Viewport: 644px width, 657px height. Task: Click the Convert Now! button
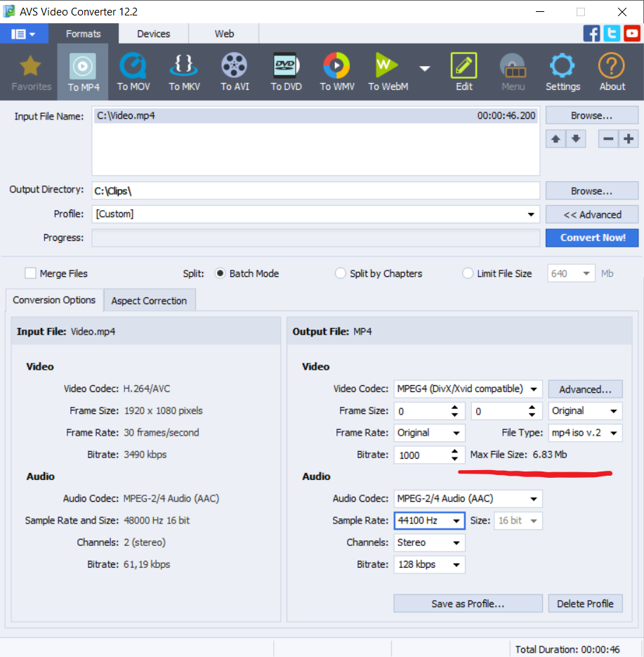pyautogui.click(x=592, y=238)
